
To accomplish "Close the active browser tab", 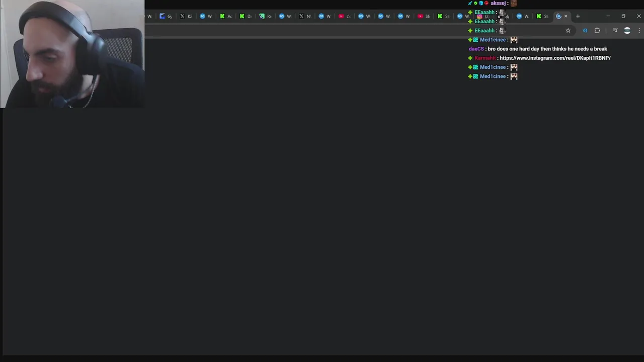I will click(566, 16).
